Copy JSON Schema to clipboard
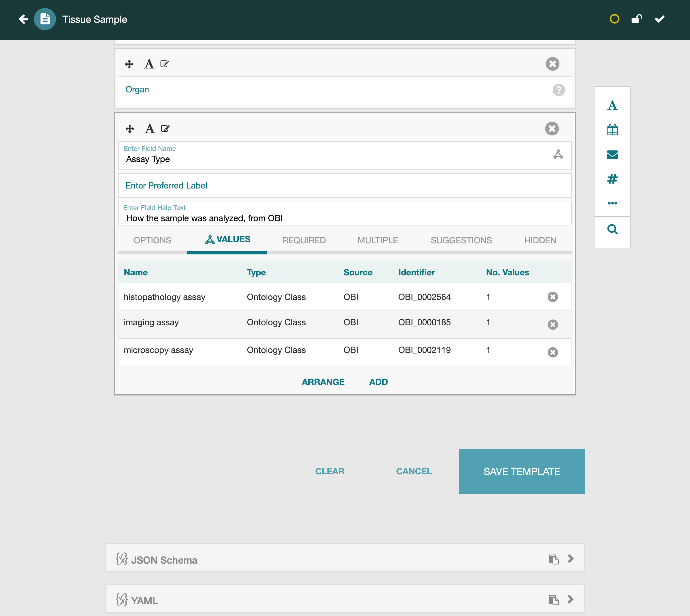 click(x=554, y=559)
